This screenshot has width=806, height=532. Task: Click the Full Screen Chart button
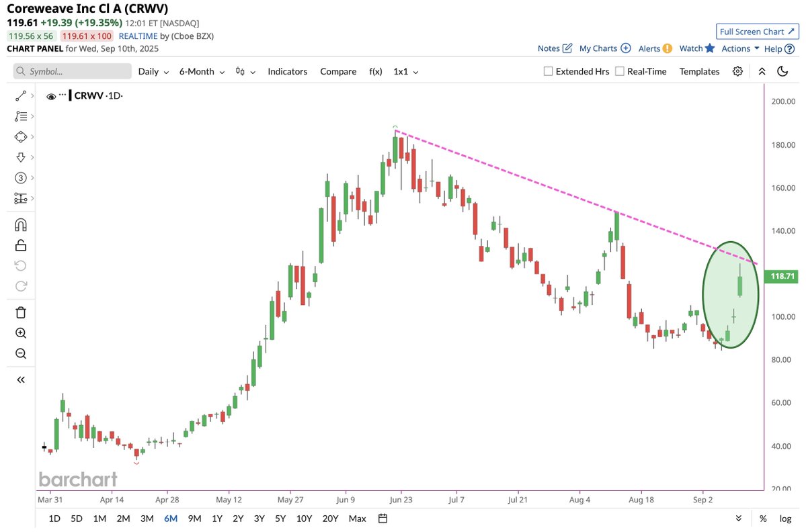click(x=757, y=32)
